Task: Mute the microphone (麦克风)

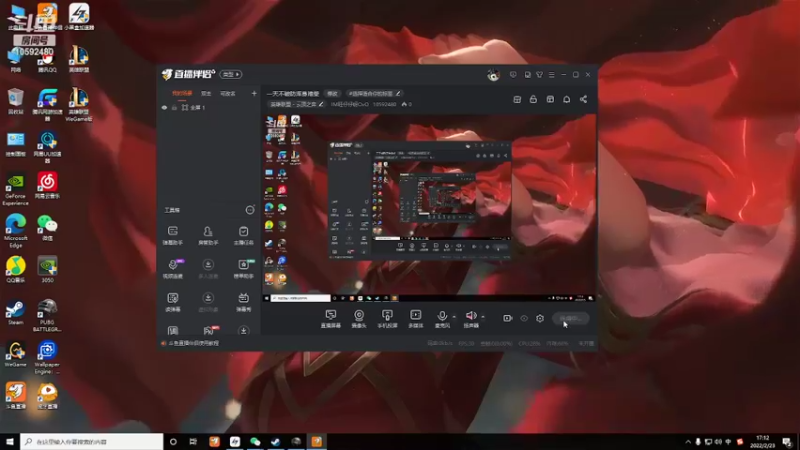Action: click(442, 319)
